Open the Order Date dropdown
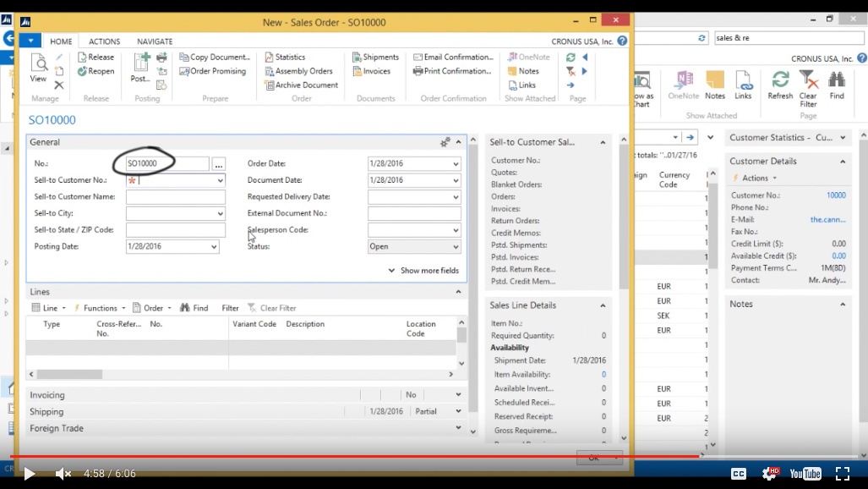This screenshot has width=868, height=489. pyautogui.click(x=456, y=163)
